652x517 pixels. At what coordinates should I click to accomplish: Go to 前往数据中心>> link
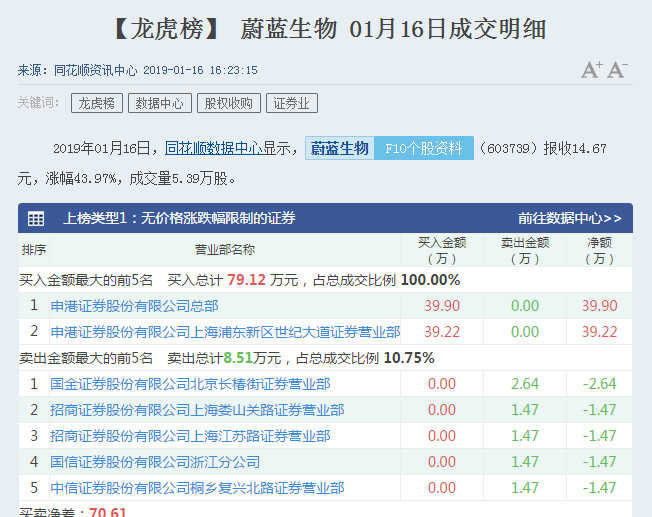569,218
